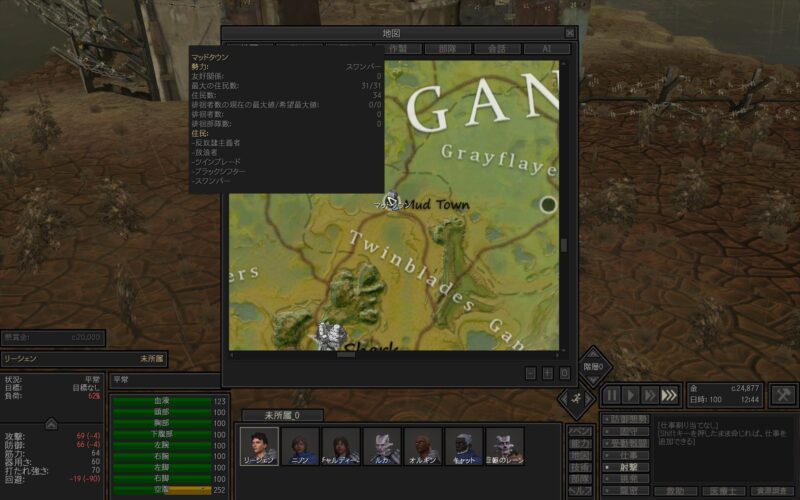Open the 技術 tech panel

coord(580,467)
